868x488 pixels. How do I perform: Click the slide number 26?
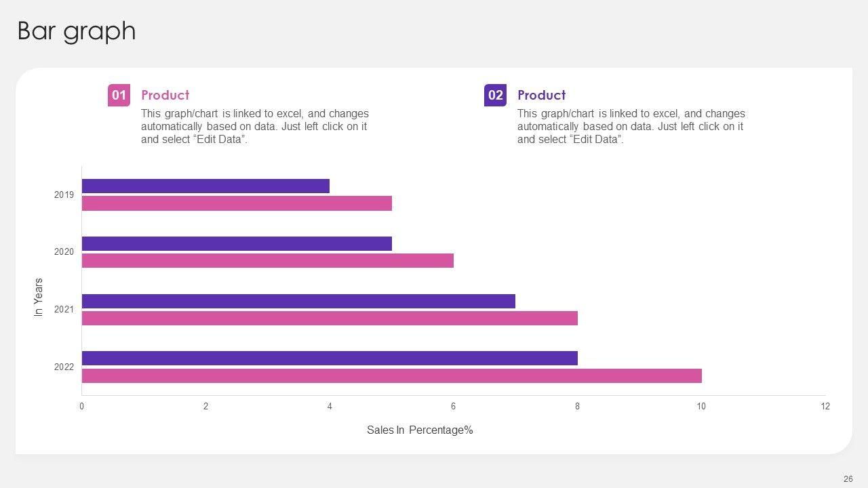848,479
